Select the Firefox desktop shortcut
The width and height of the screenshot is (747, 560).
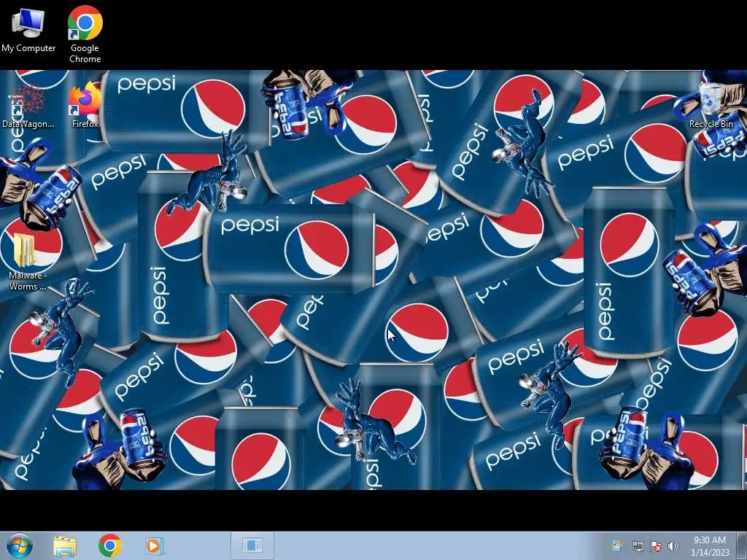85,105
